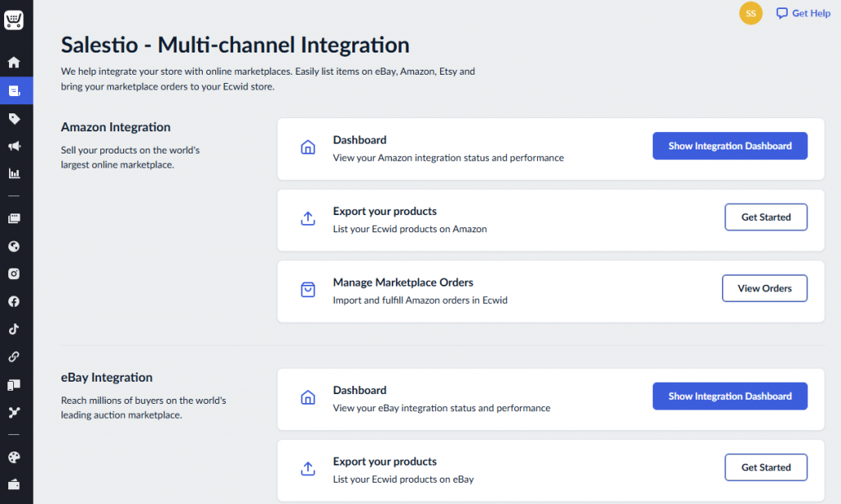
Task: Get Started exporting products to eBay
Action: (x=765, y=468)
